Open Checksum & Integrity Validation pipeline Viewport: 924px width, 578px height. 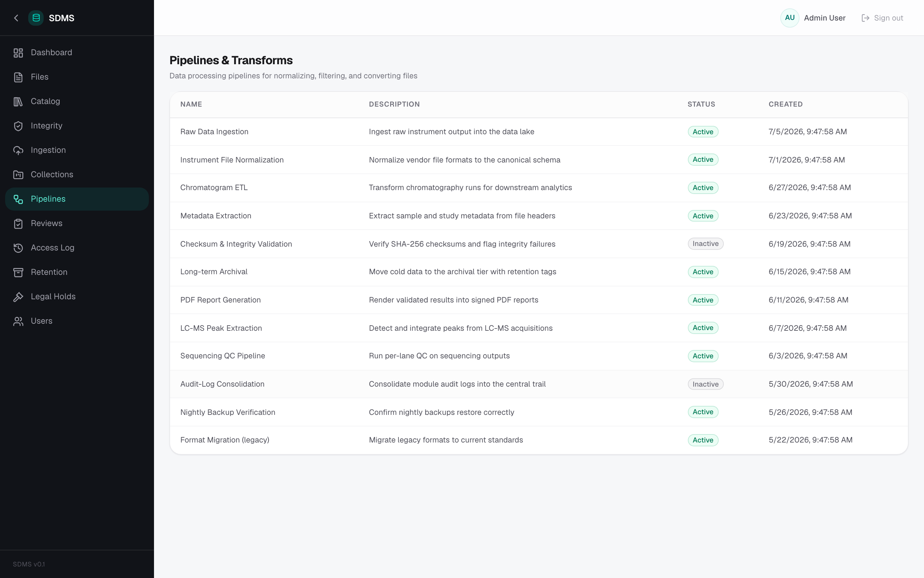(x=236, y=244)
